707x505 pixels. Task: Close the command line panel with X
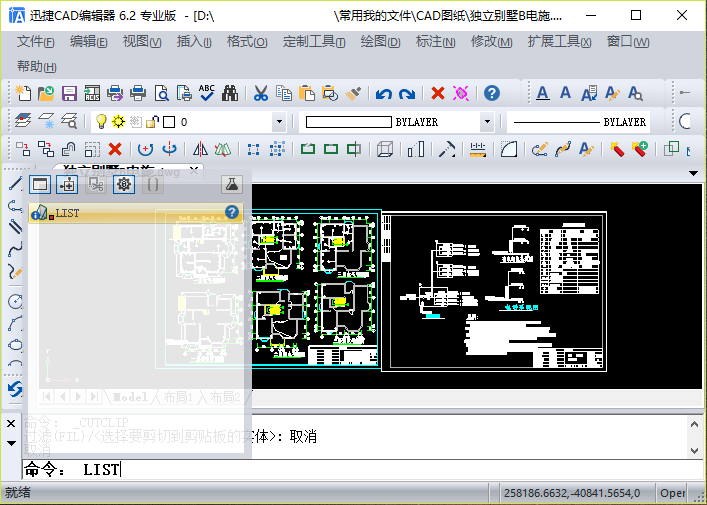click(11, 423)
